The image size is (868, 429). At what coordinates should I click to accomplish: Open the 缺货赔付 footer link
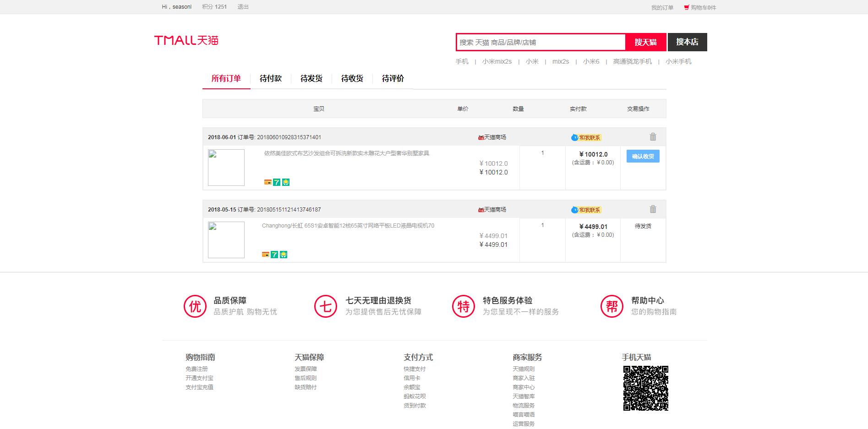[306, 387]
